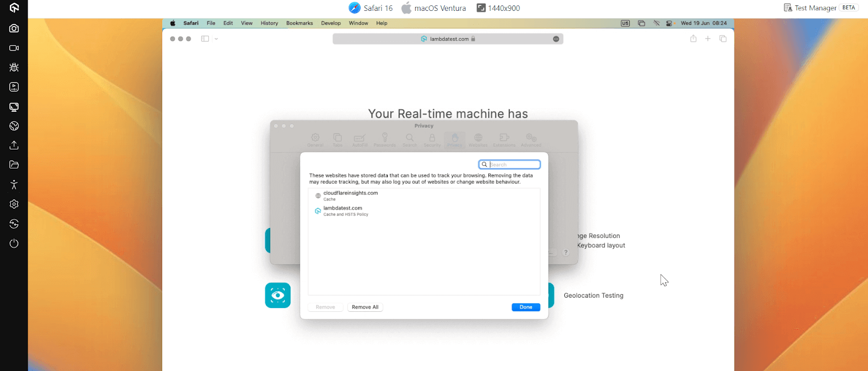The image size is (868, 371).
Task: Switch to the Advanced preferences tab
Action: coord(531,140)
